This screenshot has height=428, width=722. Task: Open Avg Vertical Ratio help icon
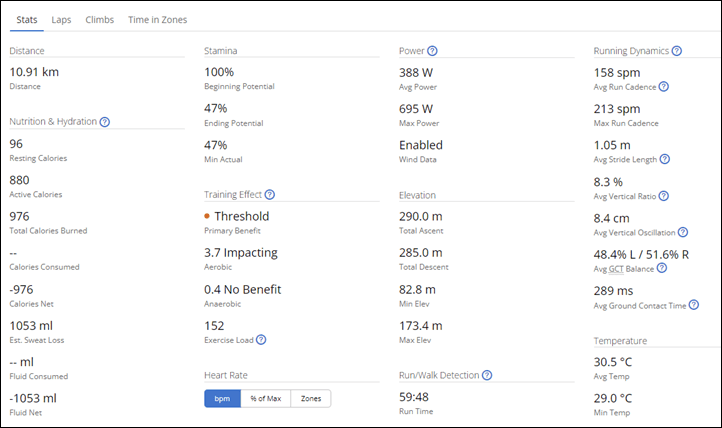coord(664,196)
